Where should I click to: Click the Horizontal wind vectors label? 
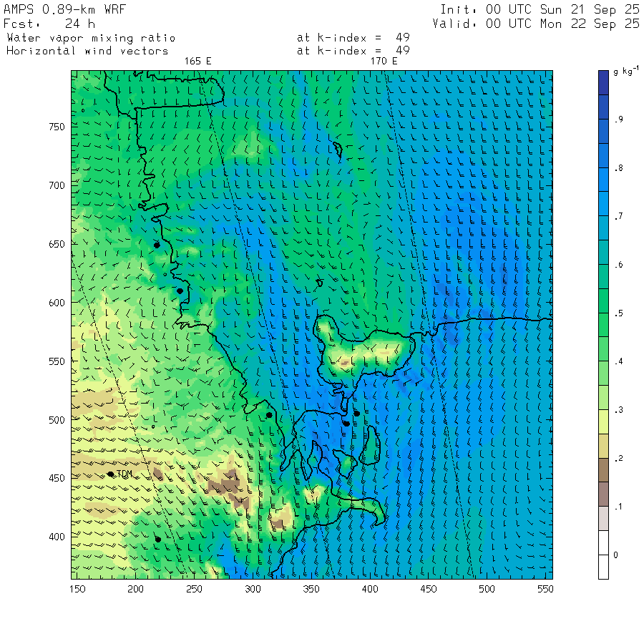point(87,51)
